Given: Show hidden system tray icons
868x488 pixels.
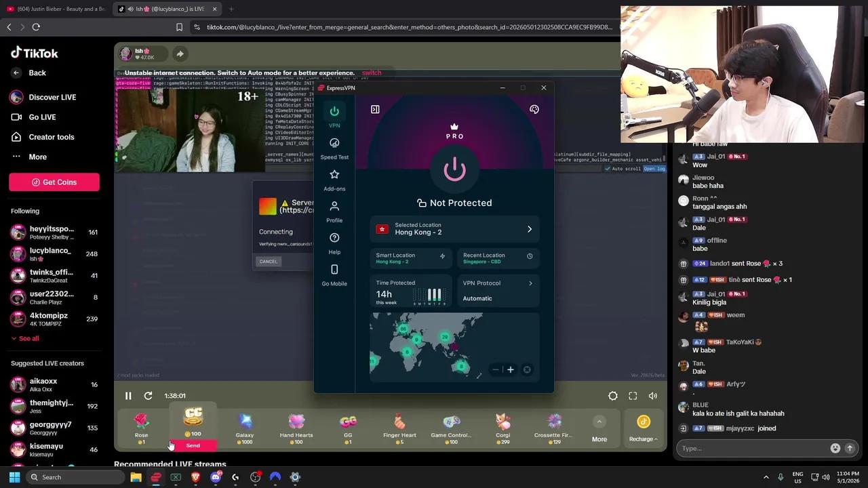Looking at the screenshot, I should coord(766,477).
